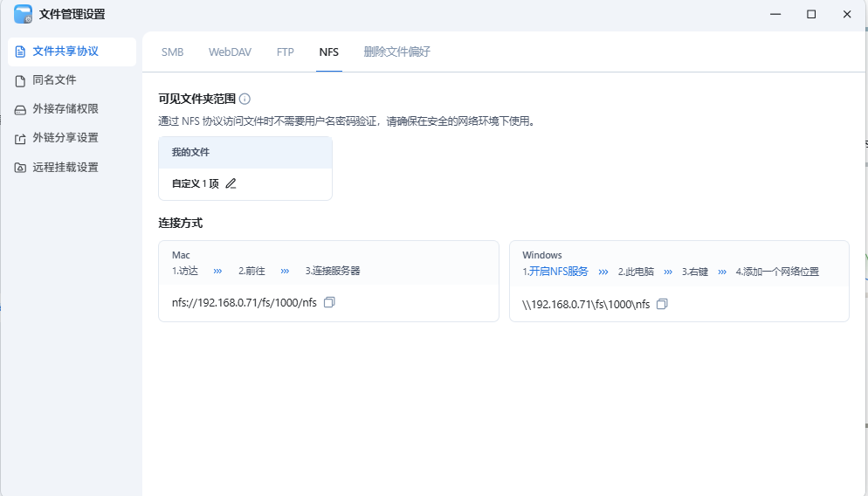The image size is (868, 496).
Task: Click the Mac step 3.连接服务器
Action: (333, 272)
